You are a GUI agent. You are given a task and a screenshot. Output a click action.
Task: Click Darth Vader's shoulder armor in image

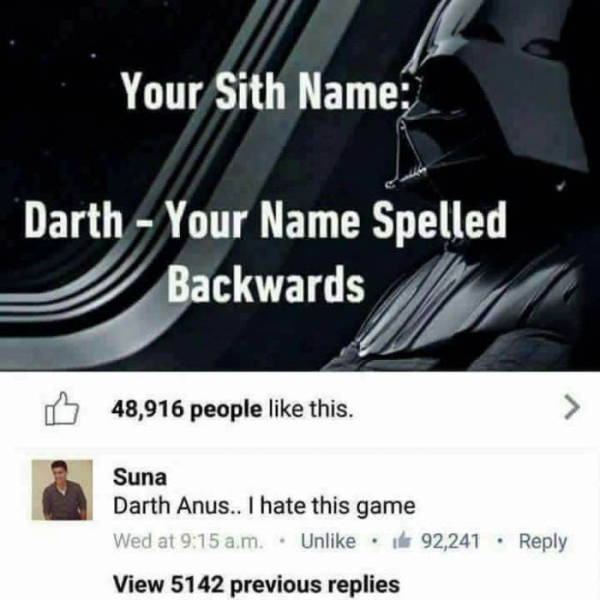tap(478, 306)
